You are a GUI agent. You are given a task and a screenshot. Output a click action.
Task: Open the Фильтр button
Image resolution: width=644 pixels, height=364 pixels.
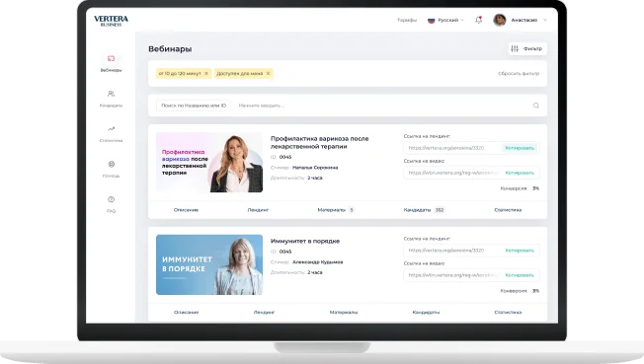[527, 49]
